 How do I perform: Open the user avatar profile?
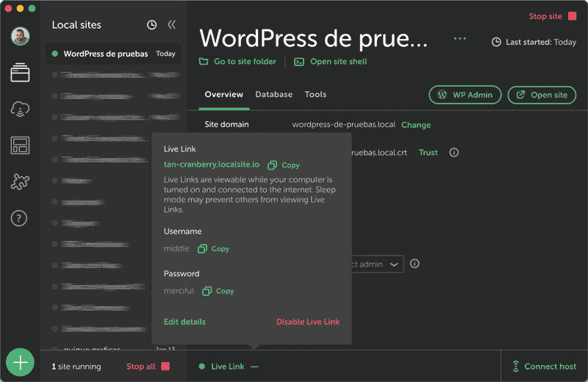(21, 36)
